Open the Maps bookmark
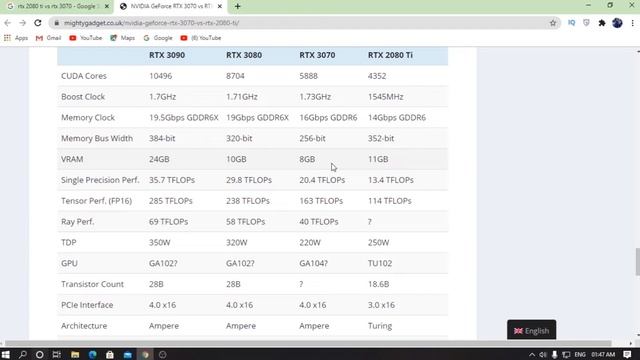 click(x=122, y=38)
